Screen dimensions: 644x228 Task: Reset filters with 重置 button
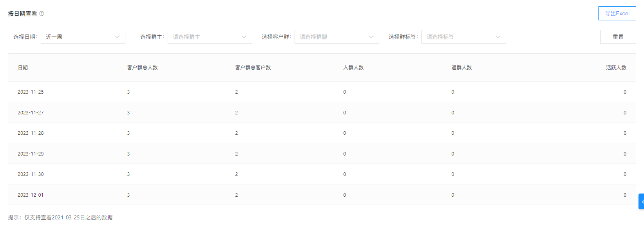point(618,37)
